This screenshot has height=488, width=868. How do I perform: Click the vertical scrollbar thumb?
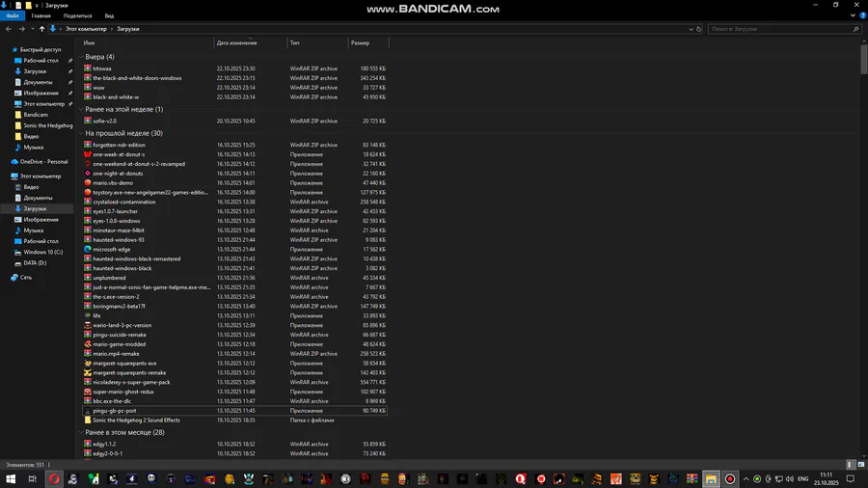click(x=863, y=59)
